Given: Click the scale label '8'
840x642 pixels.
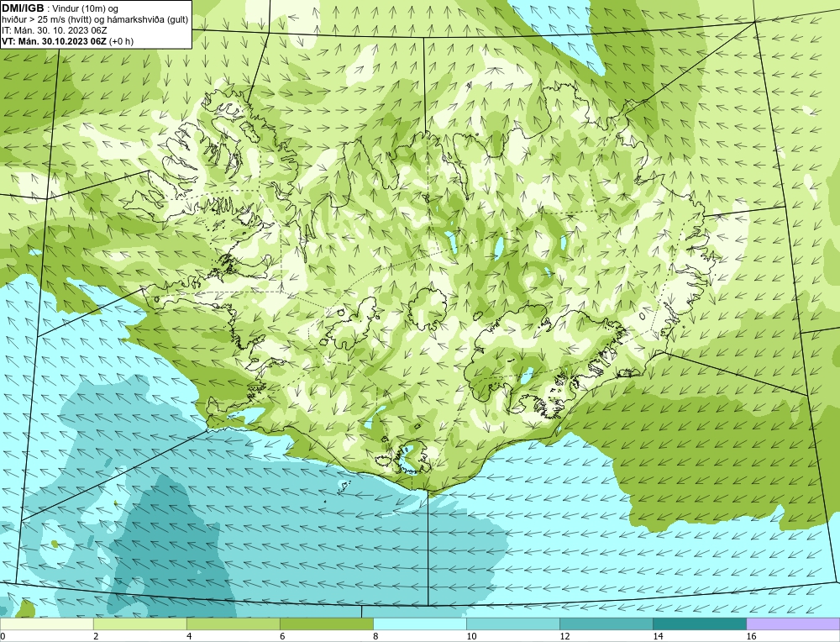Looking at the screenshot, I should (375, 636).
